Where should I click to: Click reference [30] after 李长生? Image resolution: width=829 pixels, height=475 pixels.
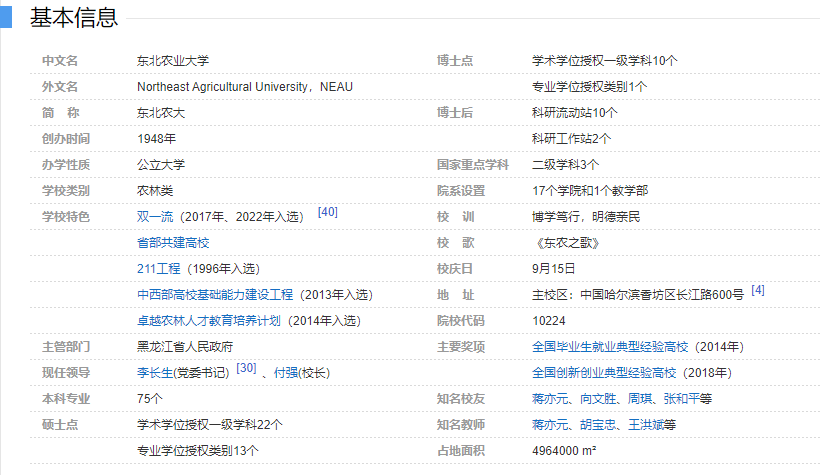(246, 368)
